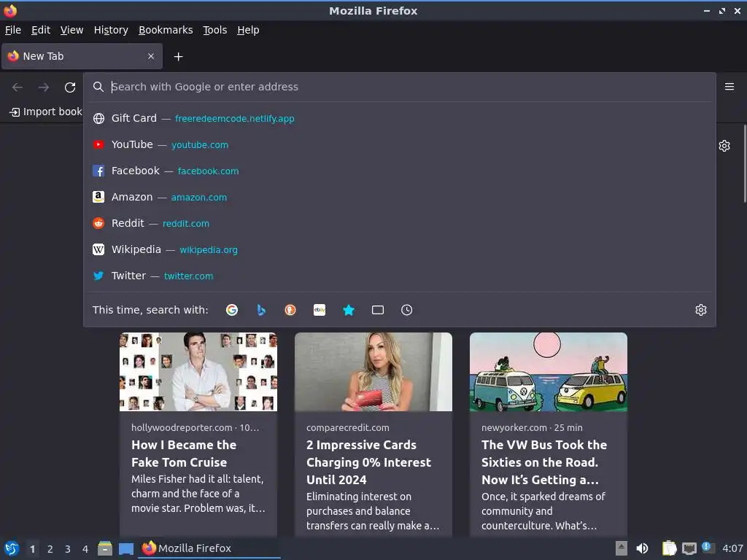Click the YouTube red play icon
The height and width of the screenshot is (560, 747).
tap(98, 144)
